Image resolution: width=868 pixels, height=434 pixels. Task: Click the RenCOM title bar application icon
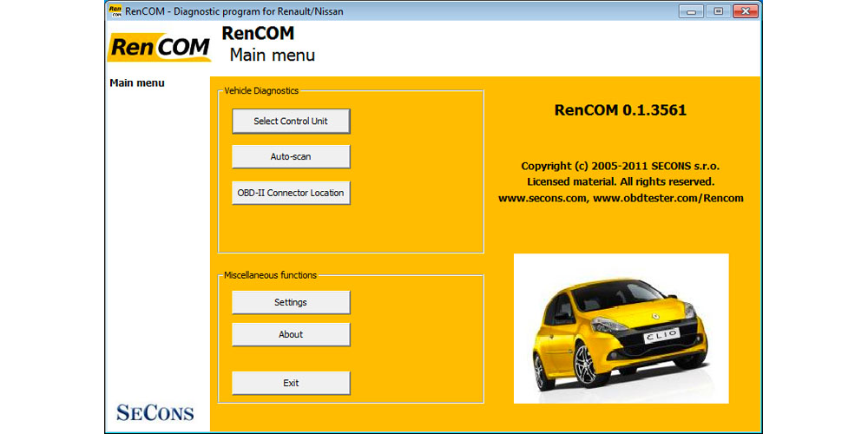pos(115,10)
